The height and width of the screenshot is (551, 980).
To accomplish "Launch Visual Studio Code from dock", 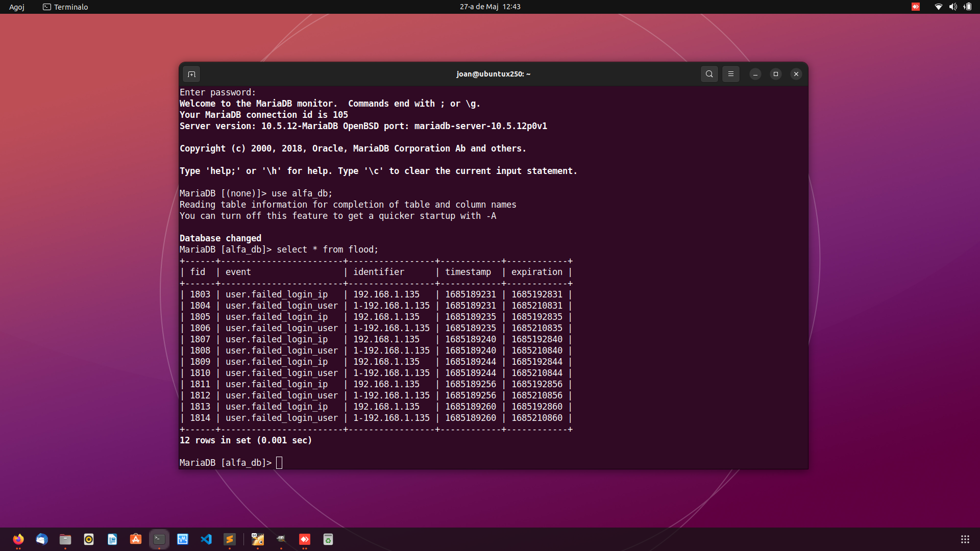I will 206,539.
